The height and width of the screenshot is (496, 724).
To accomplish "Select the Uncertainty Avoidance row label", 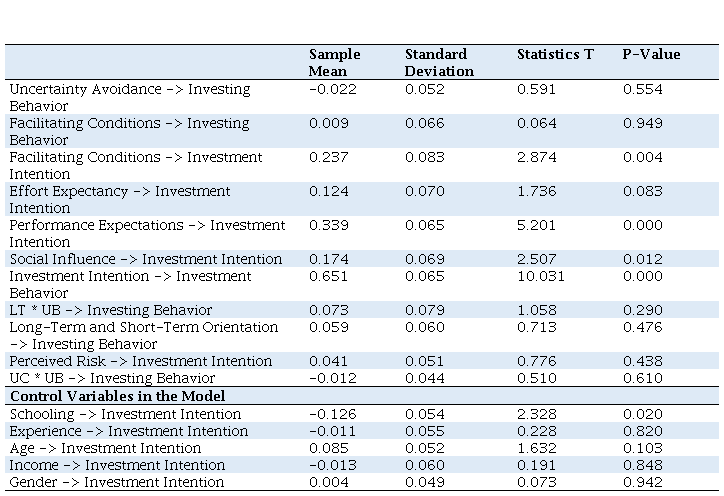I will 129,97.
